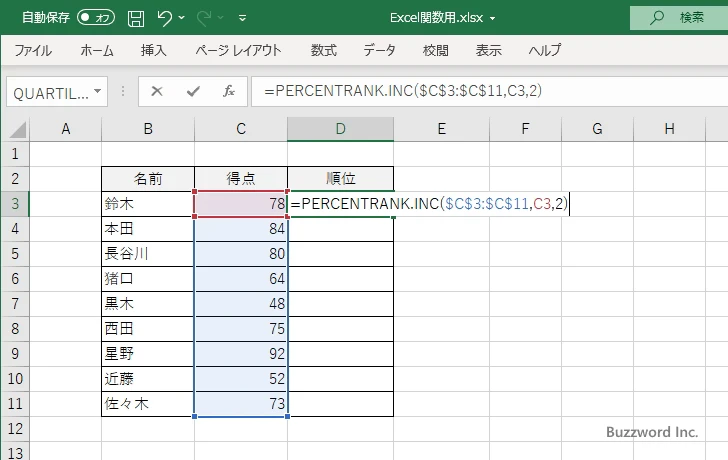Open the 表示 ribbon tab
Viewport: 728px width, 460px height.
pos(488,50)
